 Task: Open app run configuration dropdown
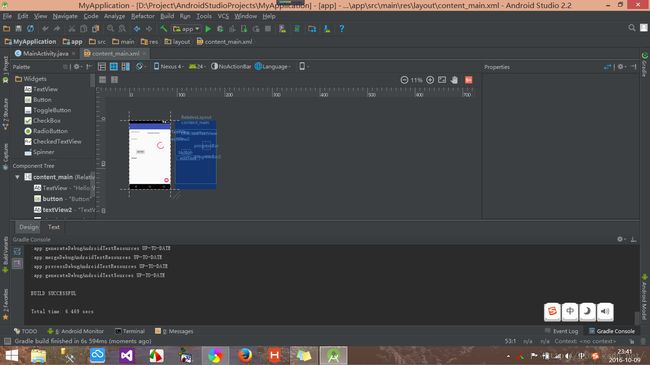point(186,29)
